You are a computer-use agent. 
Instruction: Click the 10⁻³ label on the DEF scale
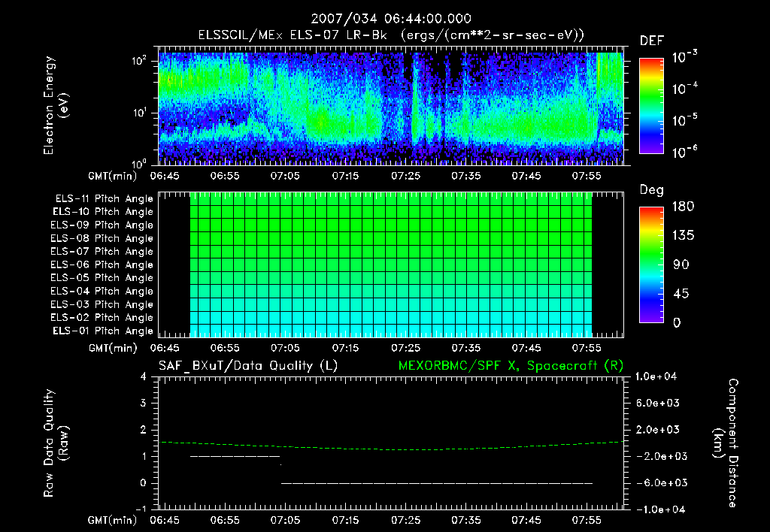point(685,57)
